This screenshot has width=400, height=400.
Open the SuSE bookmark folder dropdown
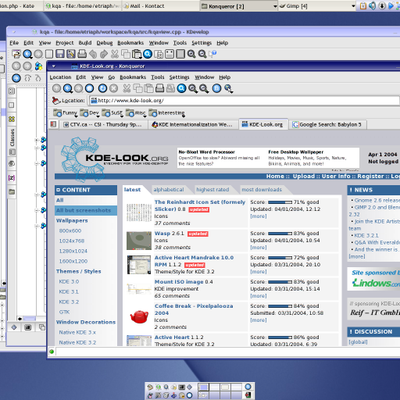click(x=112, y=113)
